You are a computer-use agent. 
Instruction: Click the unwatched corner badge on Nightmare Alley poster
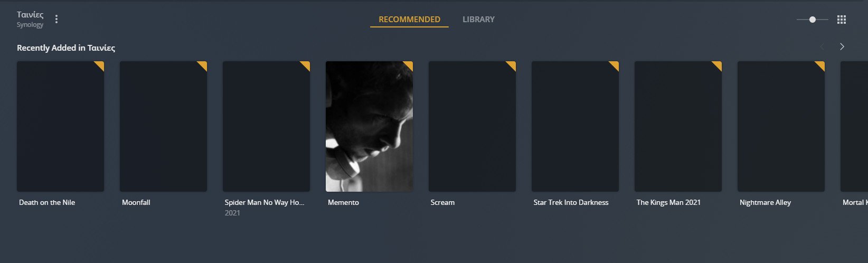821,64
